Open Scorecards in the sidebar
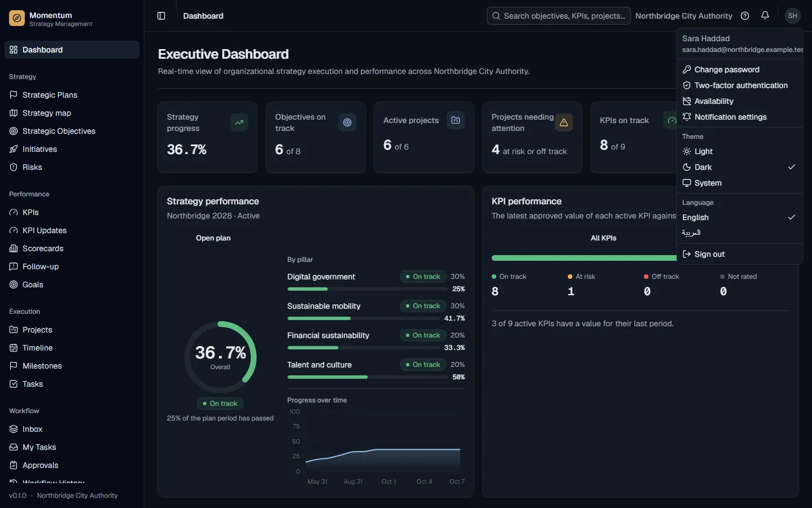The height and width of the screenshot is (508, 812). tap(72, 248)
